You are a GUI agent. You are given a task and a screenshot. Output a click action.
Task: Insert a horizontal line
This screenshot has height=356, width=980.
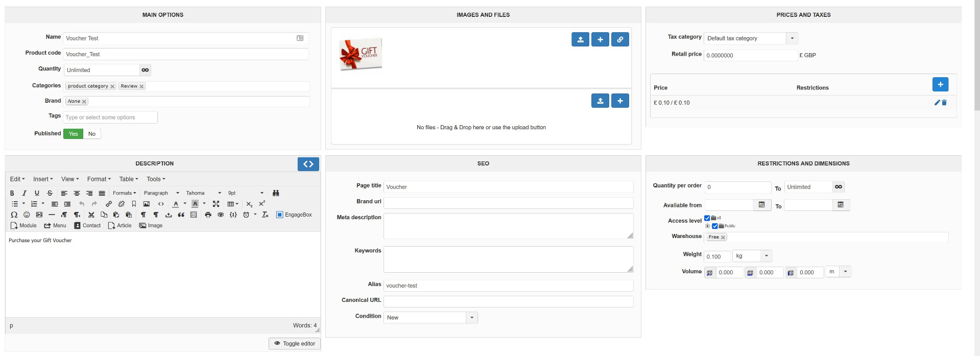tap(52, 215)
